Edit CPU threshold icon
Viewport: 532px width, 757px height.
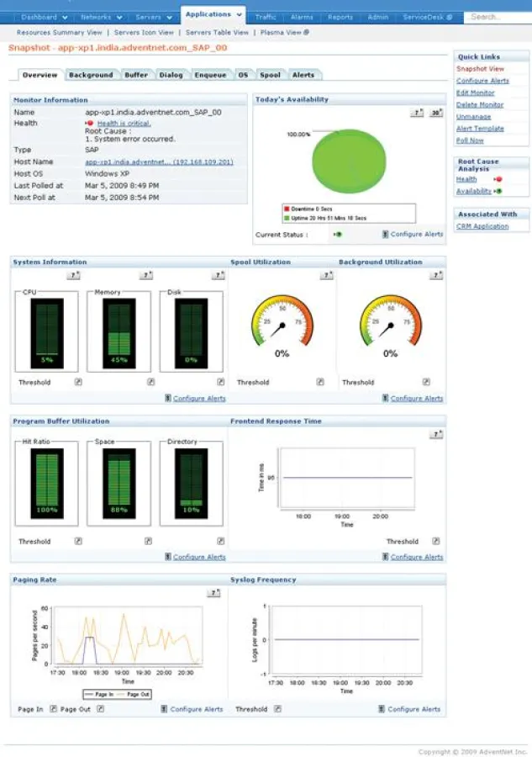(x=78, y=382)
